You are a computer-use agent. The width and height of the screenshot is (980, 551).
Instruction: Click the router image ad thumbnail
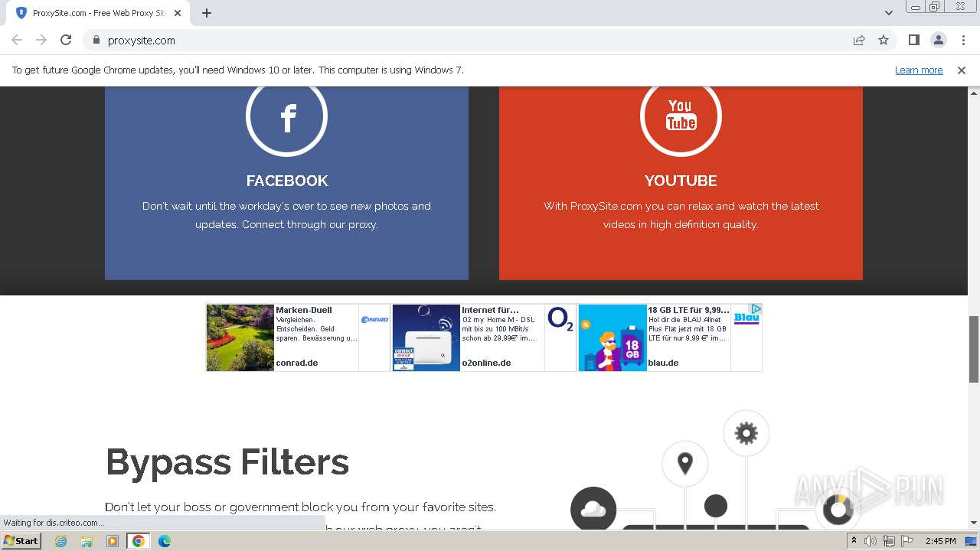click(426, 337)
